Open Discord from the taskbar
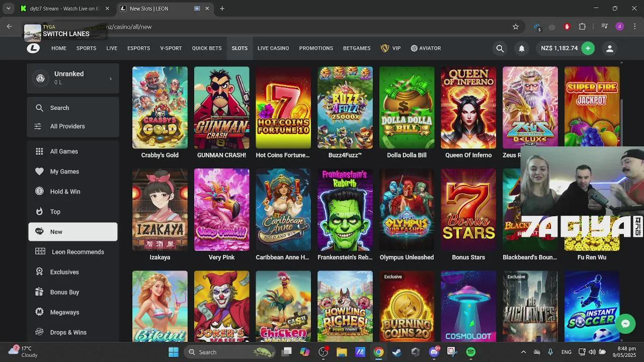The image size is (644, 362). click(434, 352)
